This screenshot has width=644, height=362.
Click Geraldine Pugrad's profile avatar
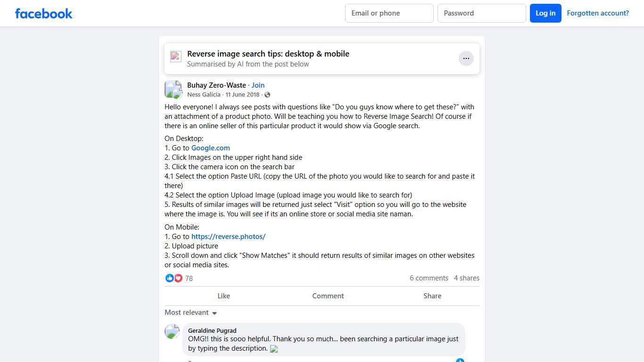(172, 331)
